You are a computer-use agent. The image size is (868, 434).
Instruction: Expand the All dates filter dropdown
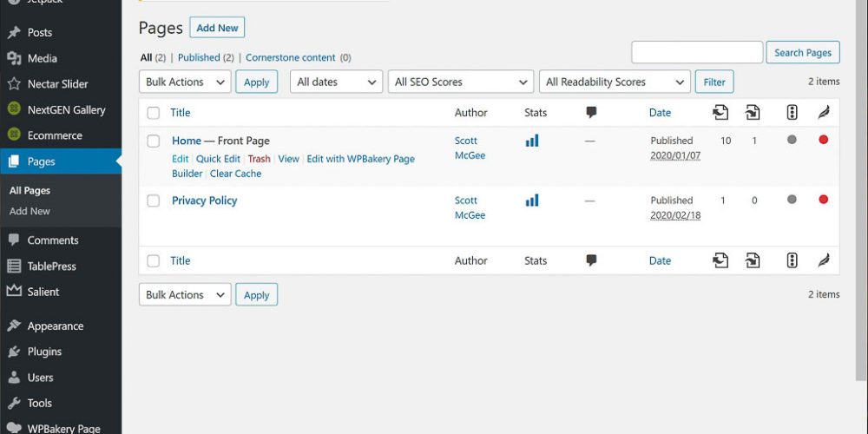click(336, 82)
